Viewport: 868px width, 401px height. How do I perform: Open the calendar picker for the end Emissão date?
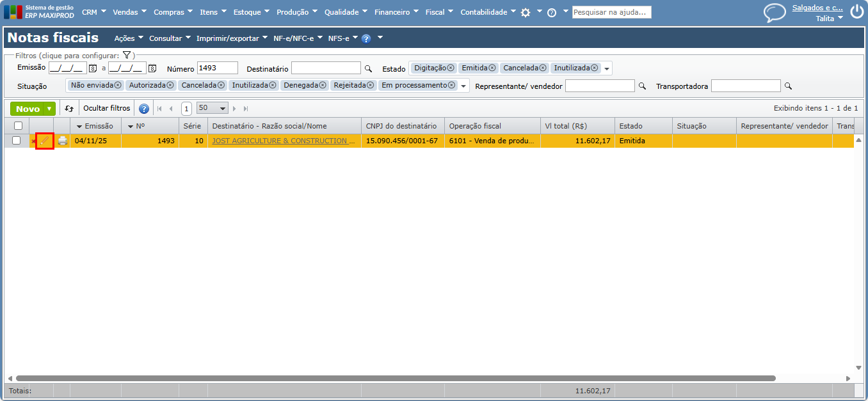tap(152, 68)
